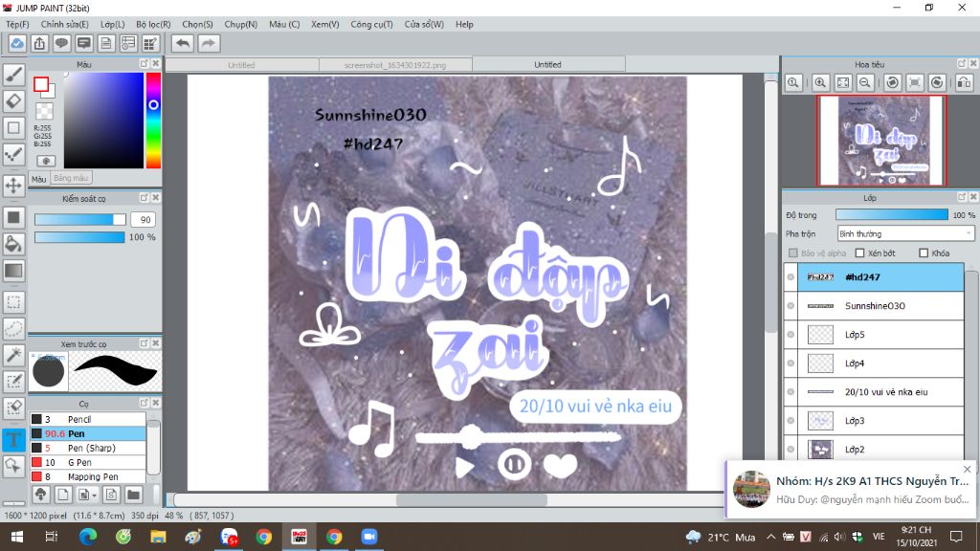
Task: Open Zoom from the Windows taskbar
Action: [368, 537]
